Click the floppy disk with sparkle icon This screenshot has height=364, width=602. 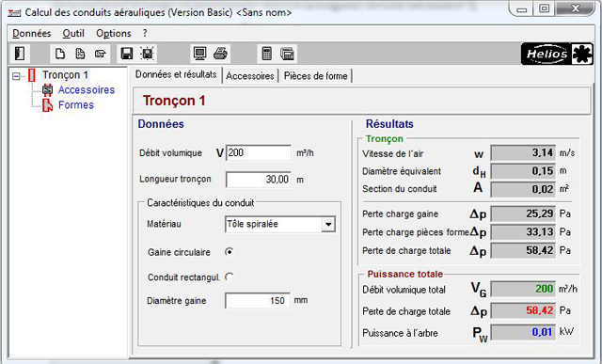click(x=147, y=54)
